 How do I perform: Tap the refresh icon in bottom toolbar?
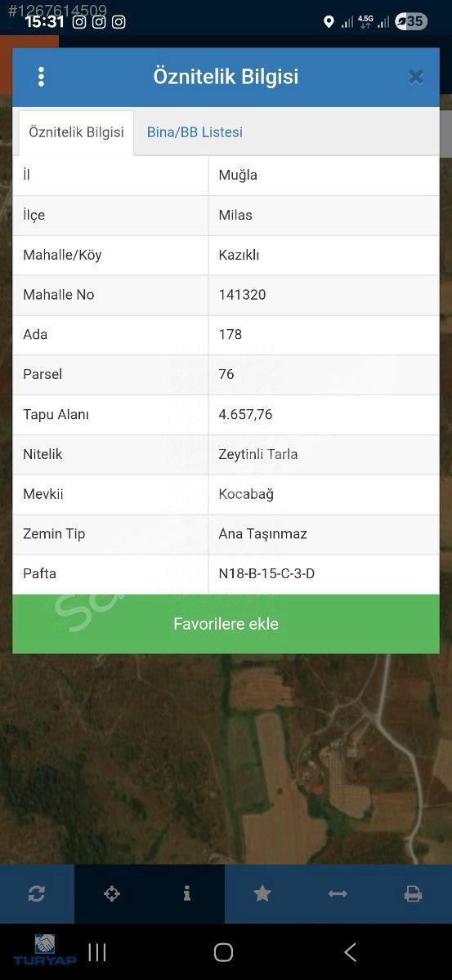37,893
